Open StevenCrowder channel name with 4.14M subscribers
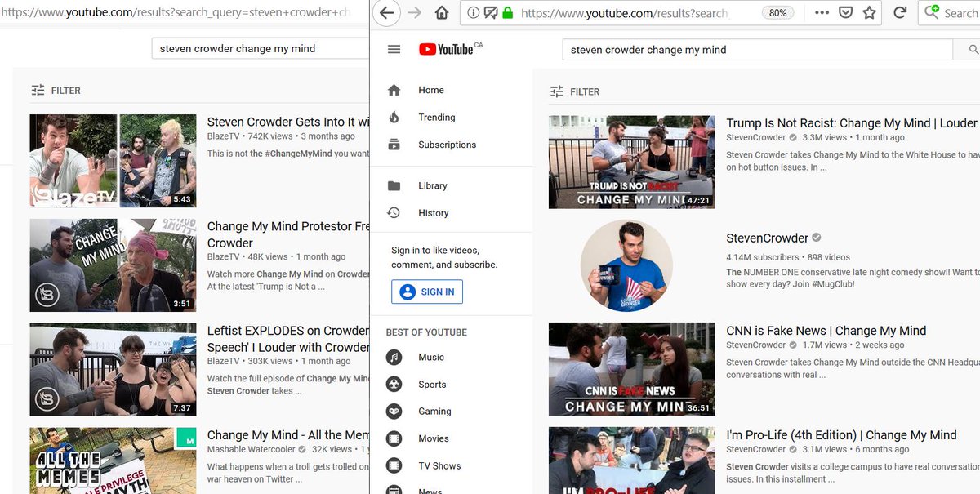 (x=767, y=238)
